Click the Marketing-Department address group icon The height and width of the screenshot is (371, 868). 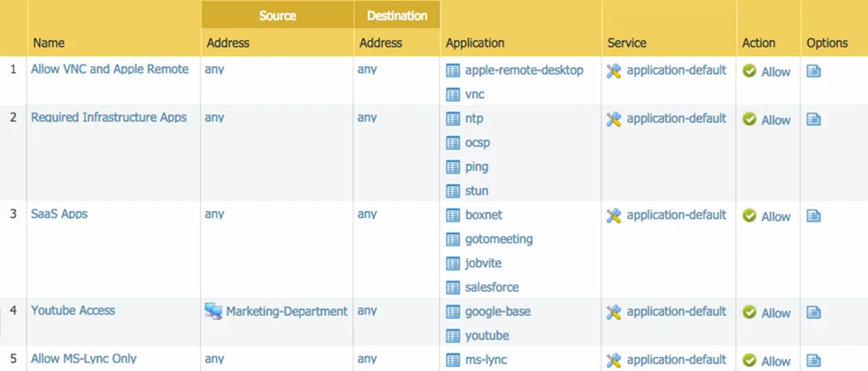click(x=213, y=312)
